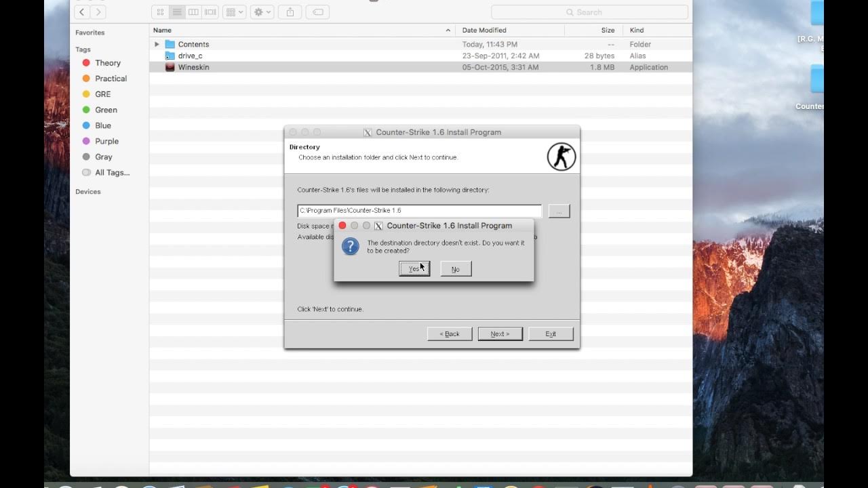The height and width of the screenshot is (488, 868).
Task: Open the item arrangement dropdown
Action: (234, 12)
